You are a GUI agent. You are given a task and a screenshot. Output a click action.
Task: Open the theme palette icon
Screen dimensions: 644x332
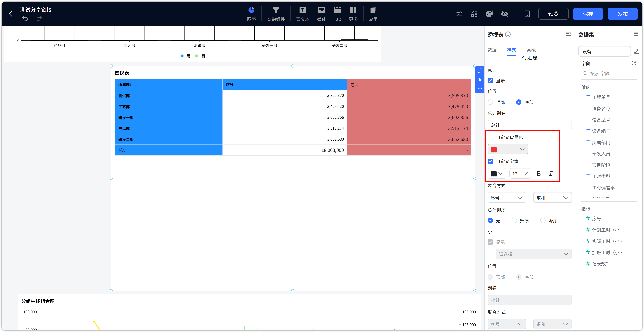coord(489,14)
